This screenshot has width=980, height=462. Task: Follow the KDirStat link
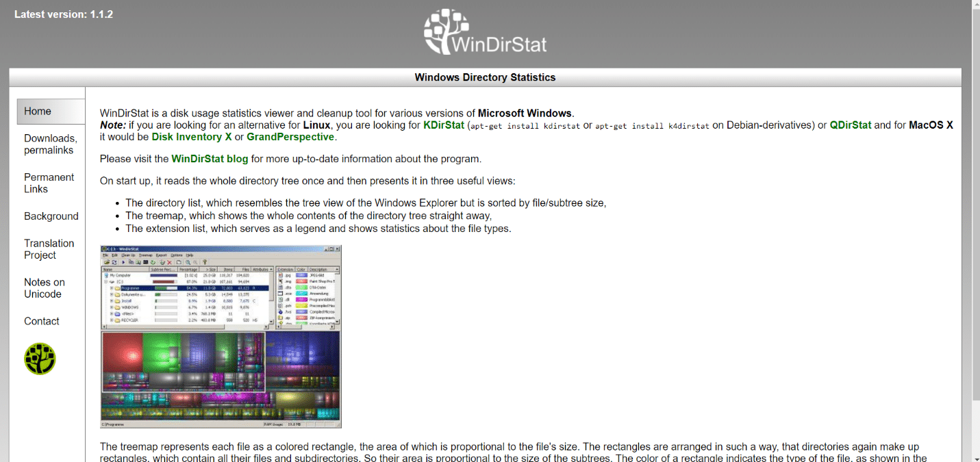tap(444, 125)
